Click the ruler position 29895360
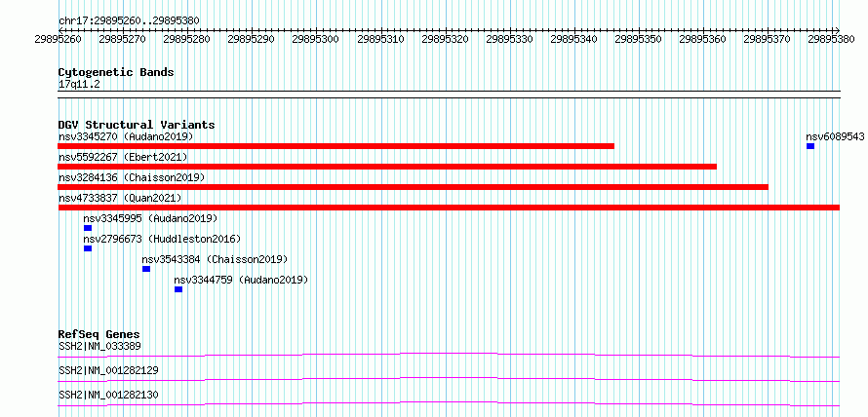The width and height of the screenshot is (868, 417). click(x=702, y=40)
